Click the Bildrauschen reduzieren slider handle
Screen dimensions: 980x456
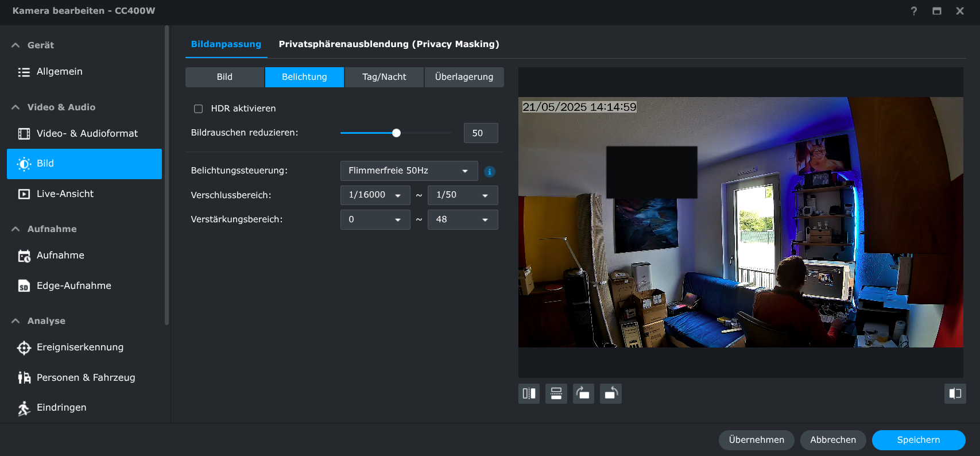pos(396,133)
